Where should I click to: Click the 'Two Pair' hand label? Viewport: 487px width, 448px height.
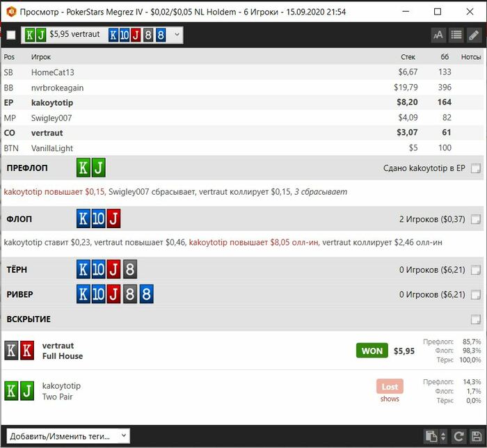pos(57,397)
